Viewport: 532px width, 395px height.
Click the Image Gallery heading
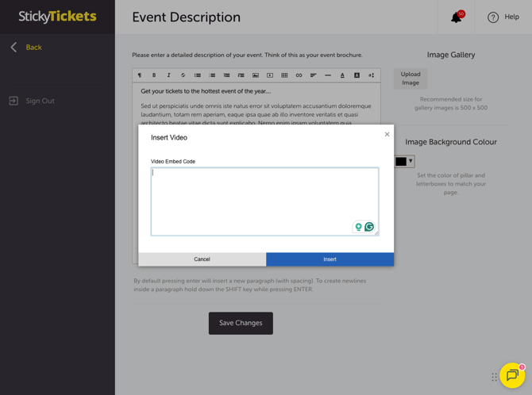click(x=450, y=55)
